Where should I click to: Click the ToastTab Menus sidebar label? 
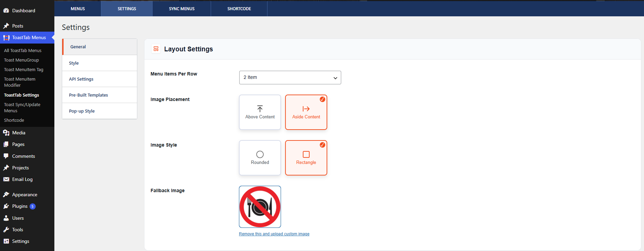pyautogui.click(x=29, y=37)
